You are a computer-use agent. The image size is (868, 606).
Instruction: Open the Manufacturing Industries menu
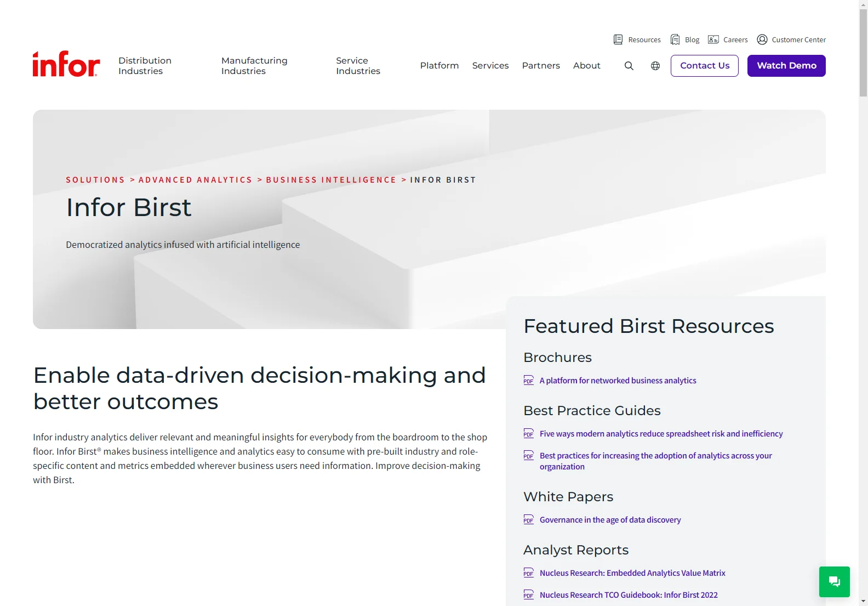tap(254, 66)
